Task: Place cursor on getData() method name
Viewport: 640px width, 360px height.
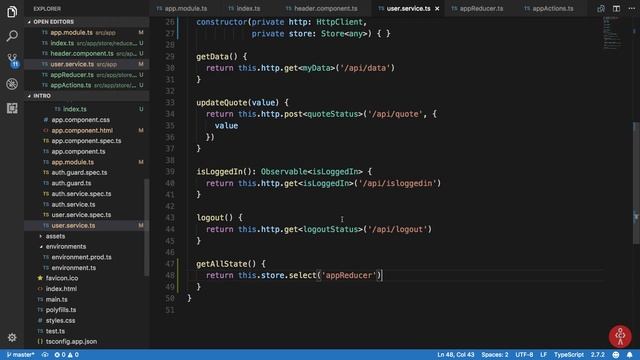Action: coord(217,57)
